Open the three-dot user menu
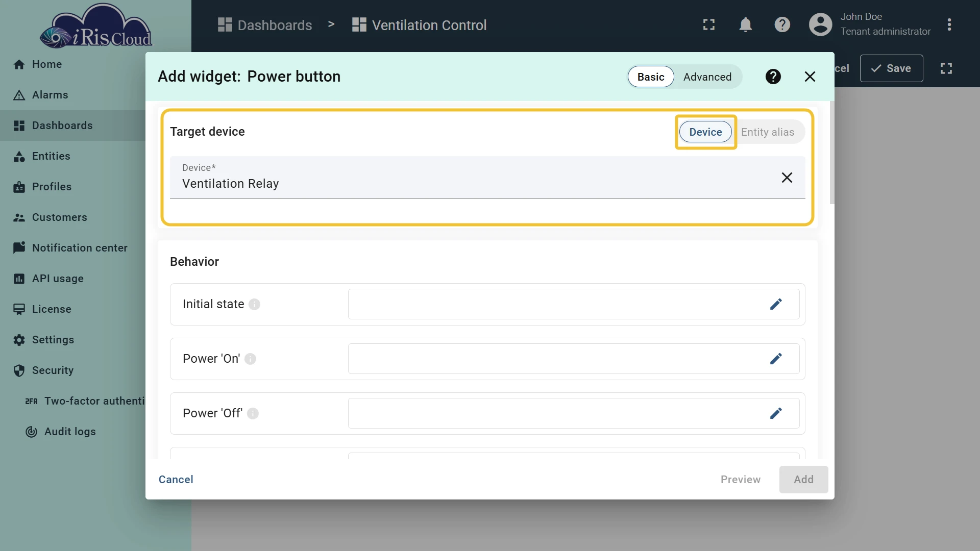This screenshot has height=551, width=980. click(x=949, y=24)
